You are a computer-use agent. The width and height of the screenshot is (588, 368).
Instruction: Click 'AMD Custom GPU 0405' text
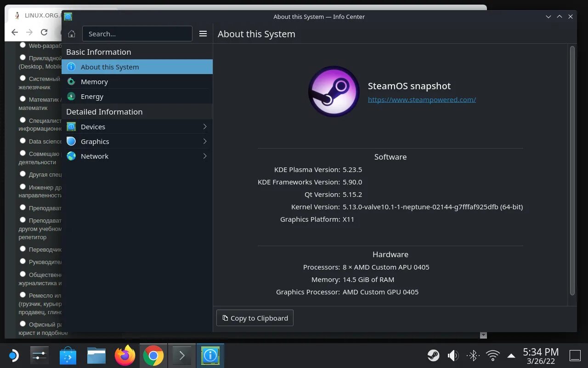(x=380, y=292)
